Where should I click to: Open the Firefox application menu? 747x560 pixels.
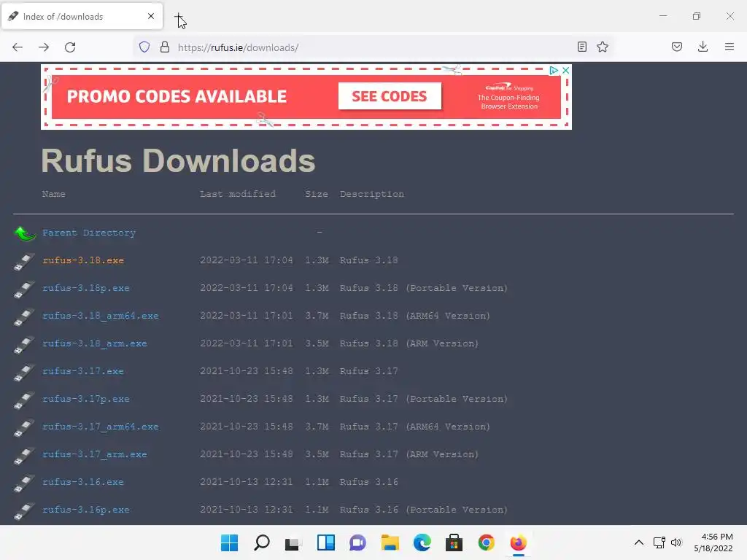tap(729, 47)
